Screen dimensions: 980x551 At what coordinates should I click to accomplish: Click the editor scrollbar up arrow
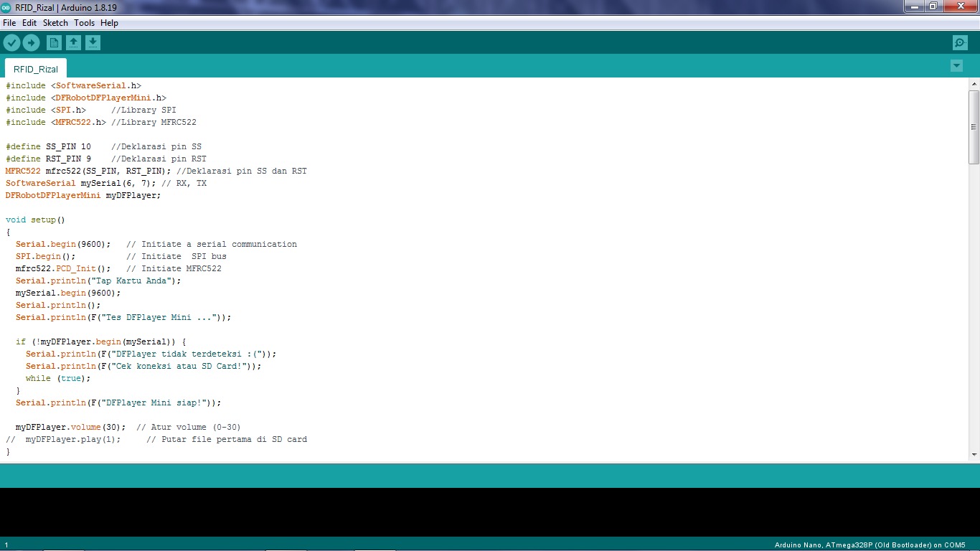point(974,84)
